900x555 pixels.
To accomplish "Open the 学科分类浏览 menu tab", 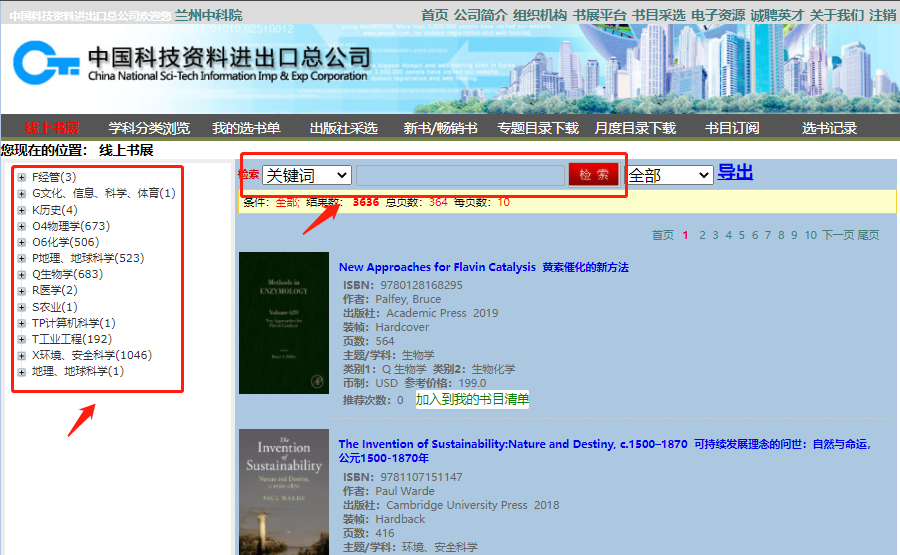I will tap(149, 128).
